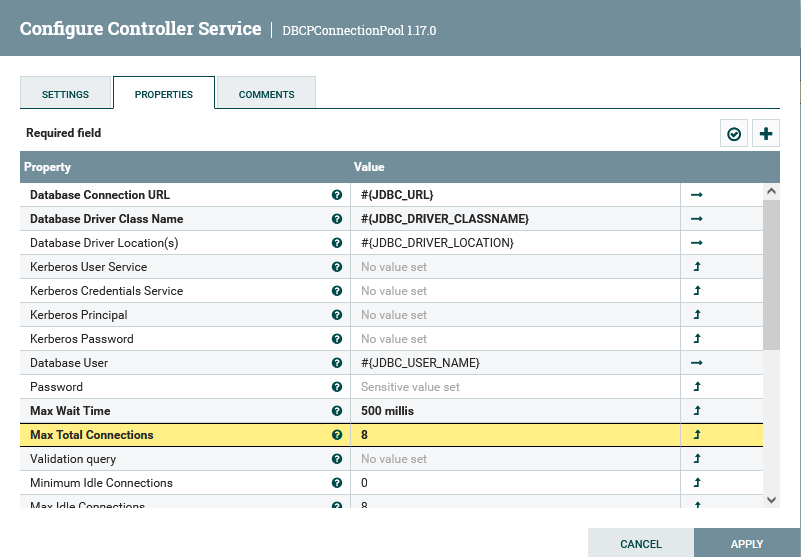Go to parameter arrow for Database User
The image size is (801, 557).
pyautogui.click(x=697, y=363)
